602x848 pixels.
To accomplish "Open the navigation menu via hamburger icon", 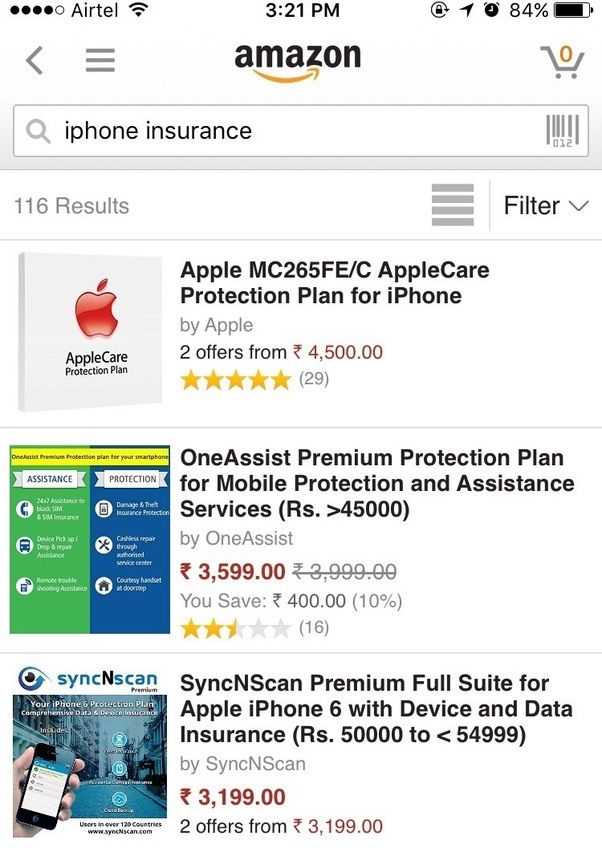I will pyautogui.click(x=97, y=60).
